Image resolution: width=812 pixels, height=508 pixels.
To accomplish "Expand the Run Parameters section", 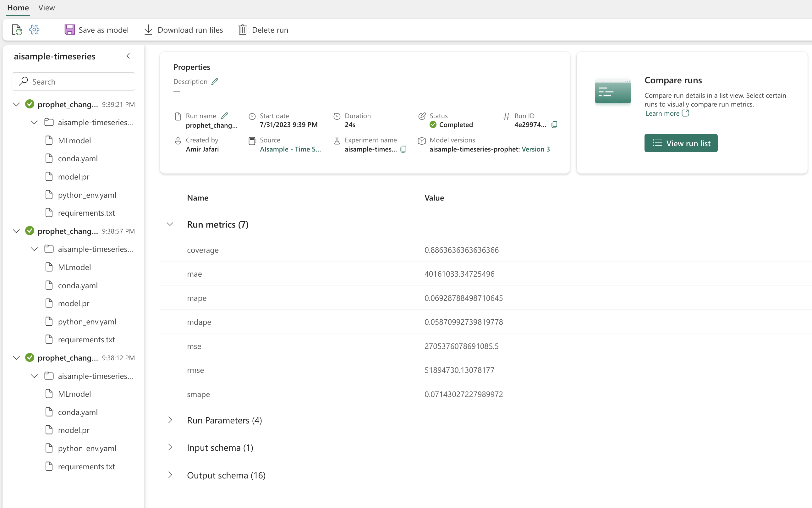I will [170, 420].
